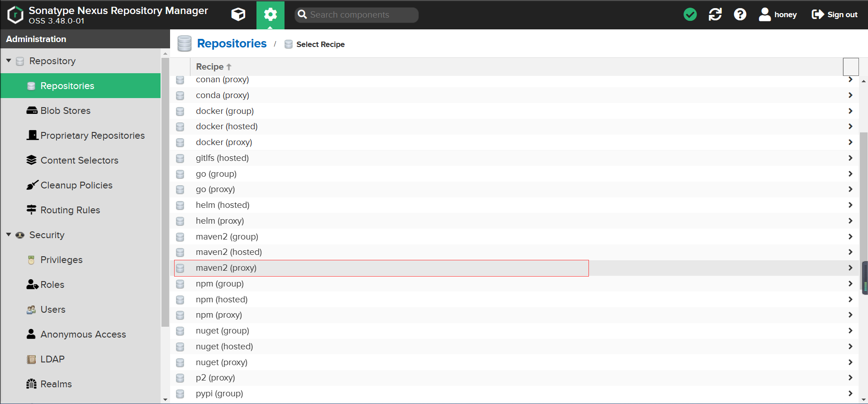Viewport: 868px width, 404px height.
Task: Click the green system status check icon
Action: pos(690,14)
